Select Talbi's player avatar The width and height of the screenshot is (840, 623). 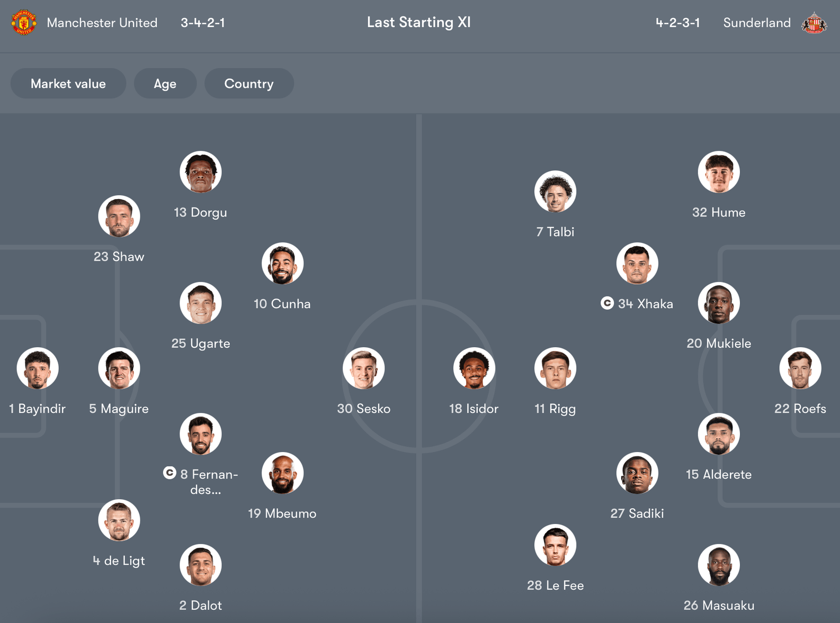tap(555, 192)
